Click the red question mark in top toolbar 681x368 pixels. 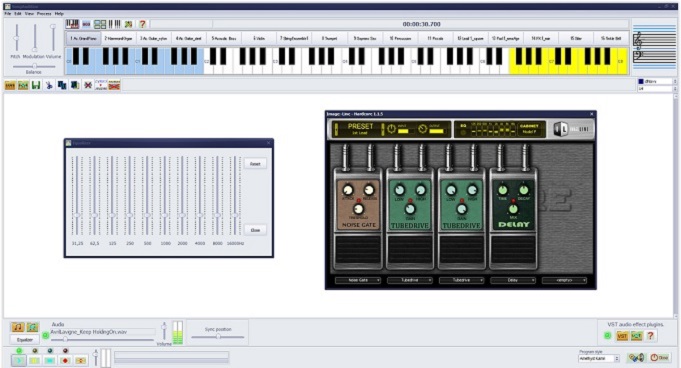[142, 24]
